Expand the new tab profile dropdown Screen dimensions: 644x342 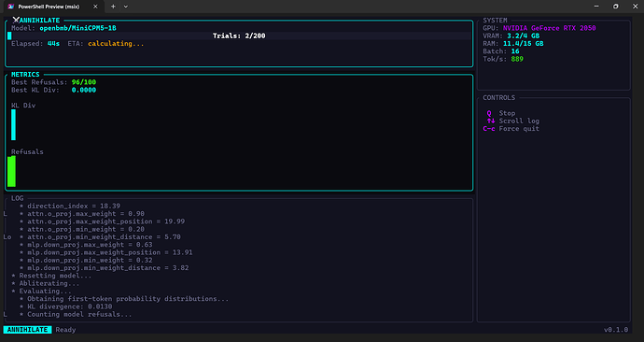coord(126,7)
